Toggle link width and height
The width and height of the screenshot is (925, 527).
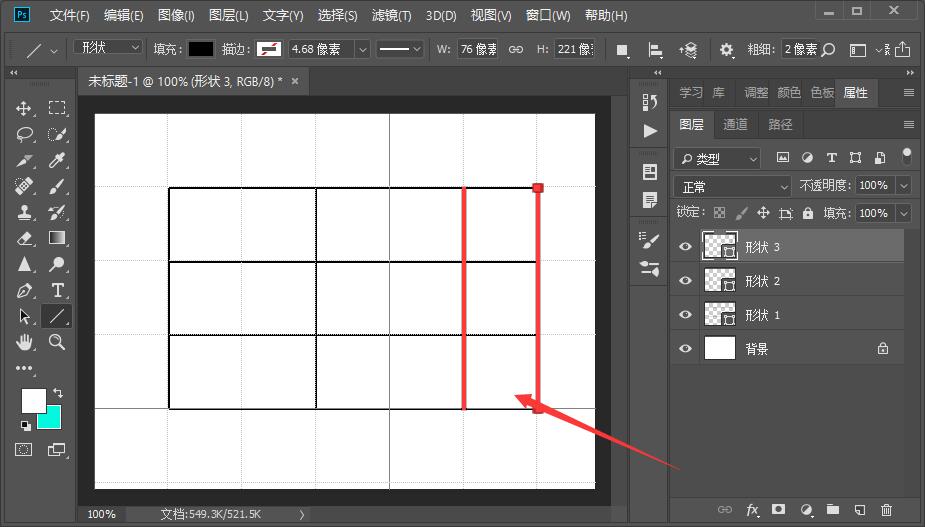tap(516, 50)
